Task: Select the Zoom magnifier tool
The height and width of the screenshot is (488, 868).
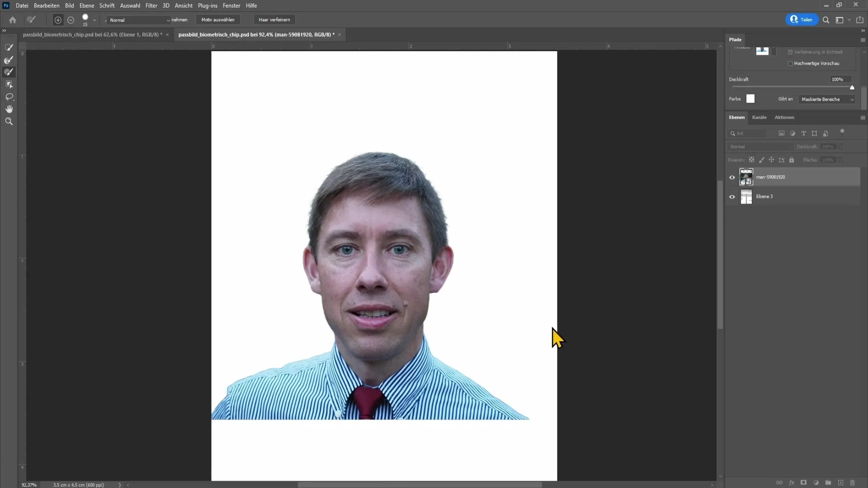Action: (9, 121)
